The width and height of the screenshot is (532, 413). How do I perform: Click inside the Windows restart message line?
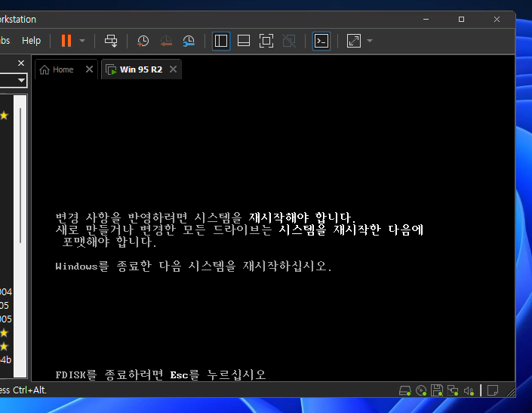(193, 266)
